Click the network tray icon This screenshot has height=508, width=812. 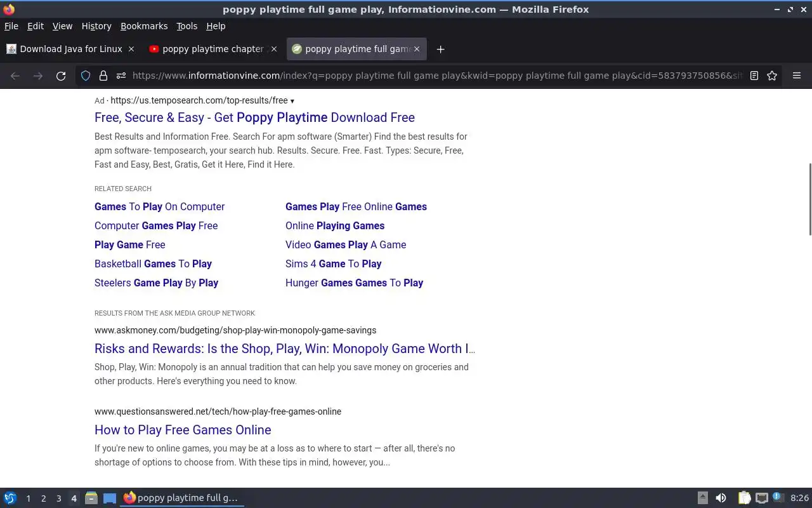(762, 498)
